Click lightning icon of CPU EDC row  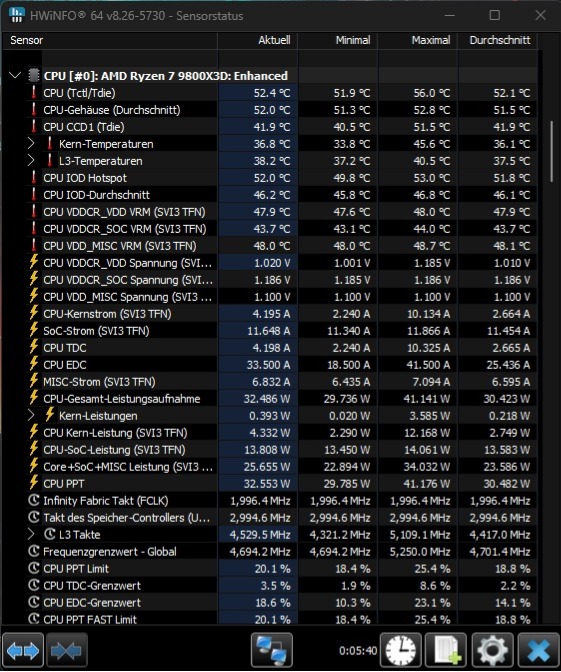33,364
